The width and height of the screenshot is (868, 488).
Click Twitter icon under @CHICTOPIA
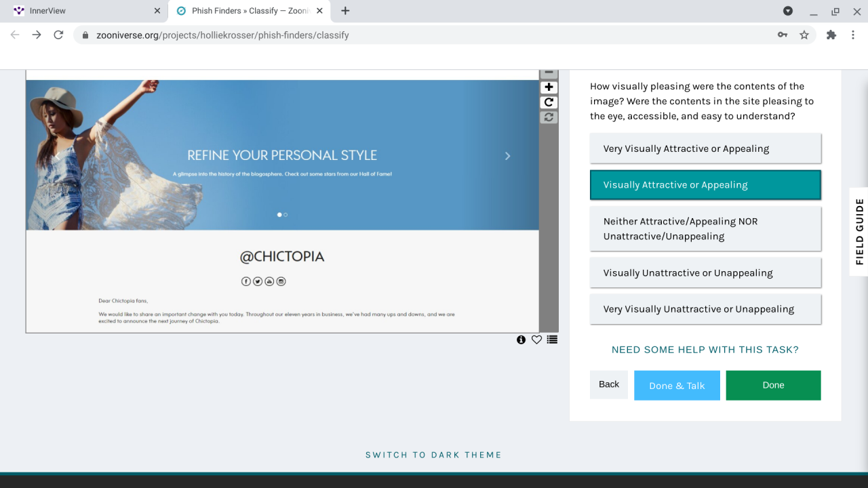pyautogui.click(x=258, y=281)
